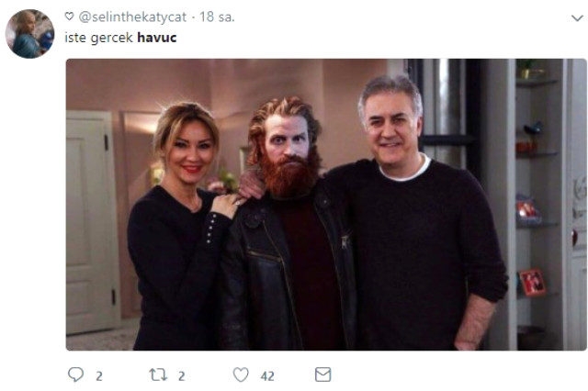Open the attached photo of three people
588x391 pixels.
click(326, 205)
